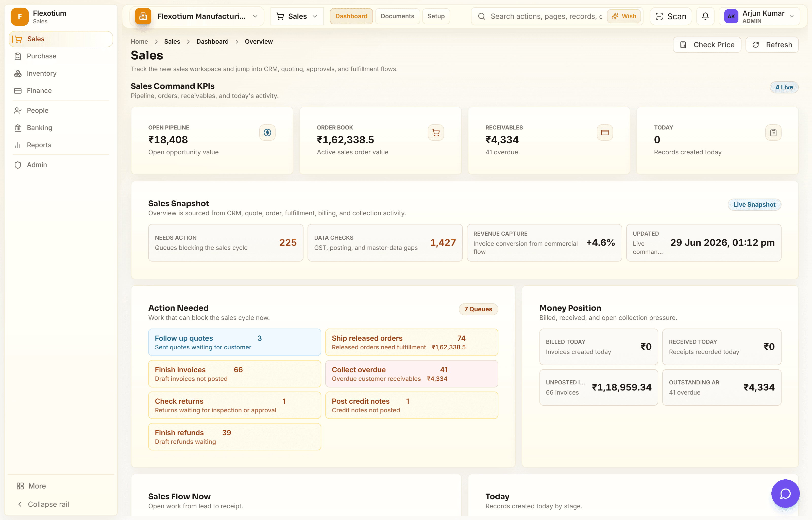Open the Needs Action 225 tile
This screenshot has height=520, width=812.
point(226,243)
